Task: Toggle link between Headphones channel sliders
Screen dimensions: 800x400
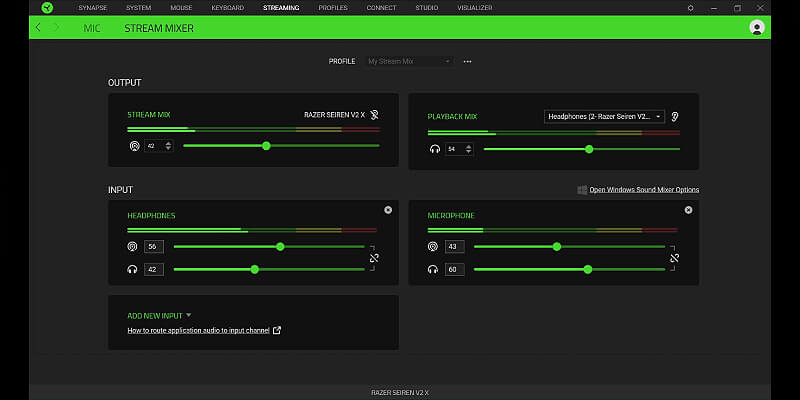Action: 374,258
